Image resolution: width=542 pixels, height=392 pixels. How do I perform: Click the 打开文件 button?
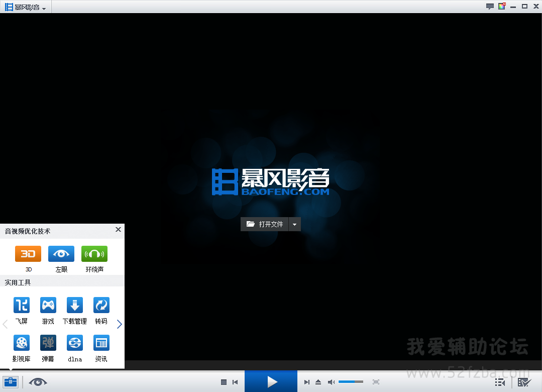click(264, 224)
